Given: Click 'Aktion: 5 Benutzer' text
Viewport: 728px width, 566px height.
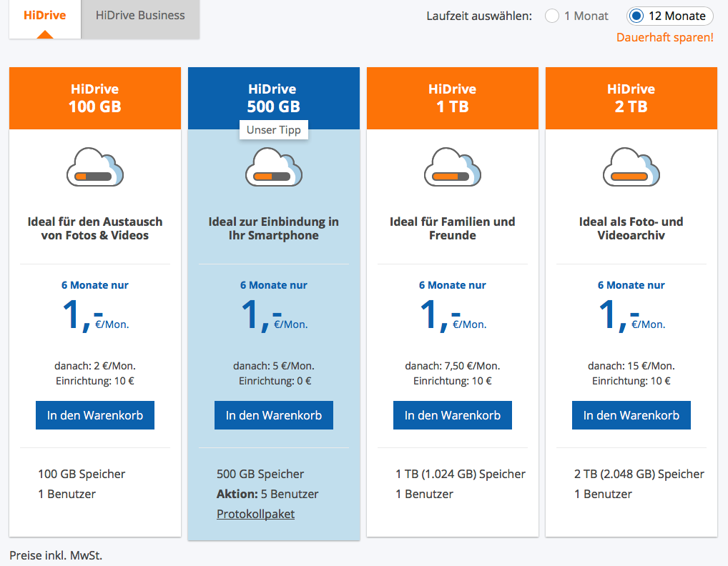Looking at the screenshot, I should pos(267,494).
